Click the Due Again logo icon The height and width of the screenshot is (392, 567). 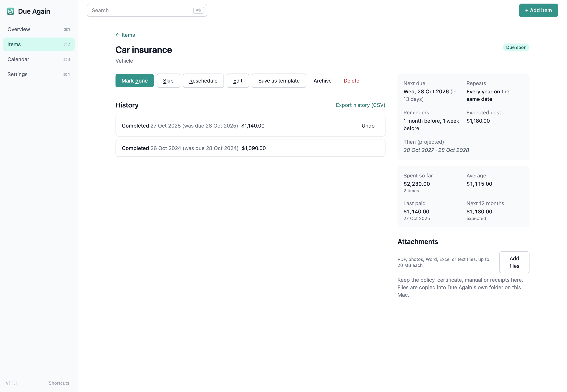click(x=10, y=11)
